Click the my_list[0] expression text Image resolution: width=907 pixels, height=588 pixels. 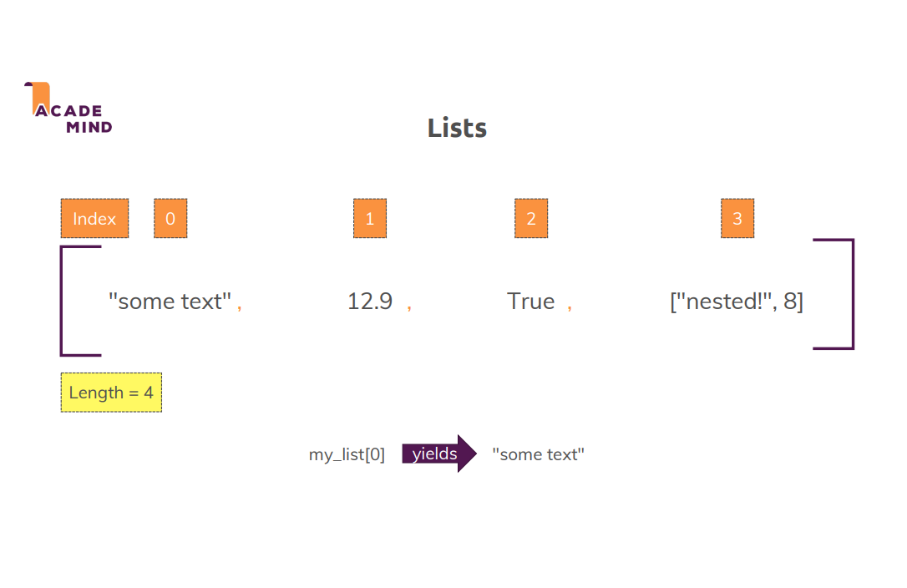[x=347, y=455]
